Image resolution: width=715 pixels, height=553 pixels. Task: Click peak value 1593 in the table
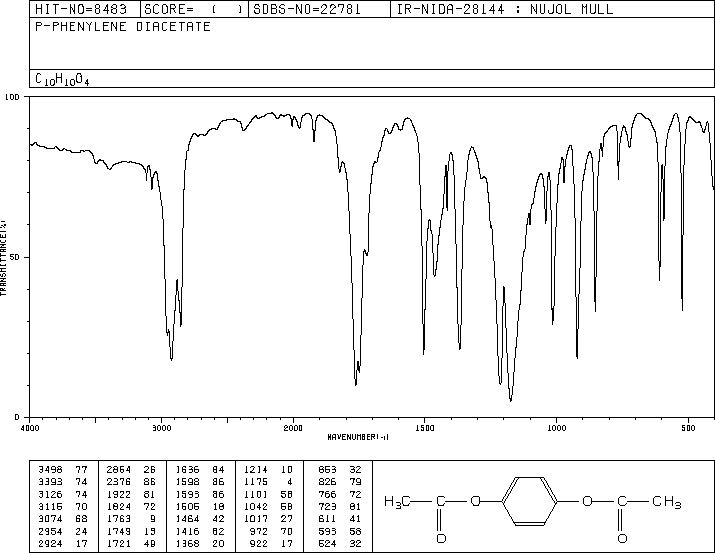tap(187, 494)
